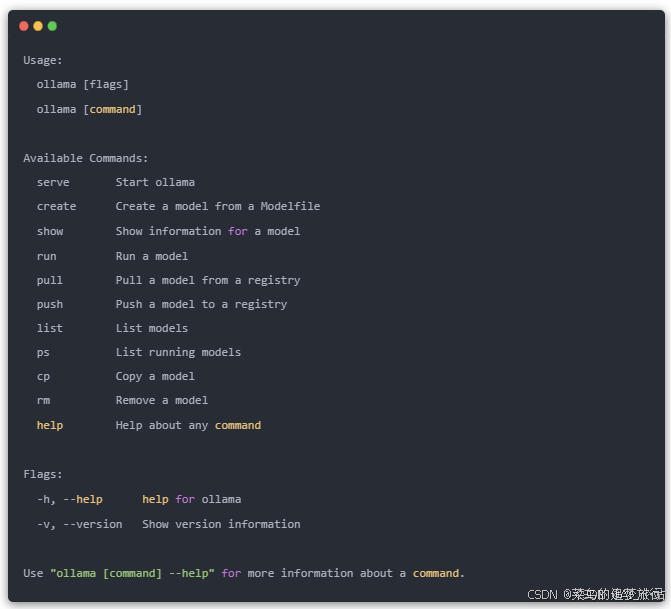Click 'Push a model to a registry'
The image size is (671, 609).
click(202, 305)
